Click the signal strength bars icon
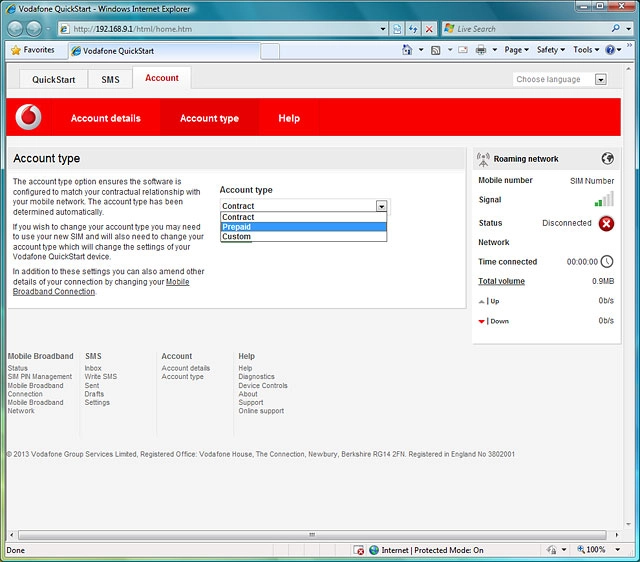This screenshot has height=562, width=640. [604, 200]
